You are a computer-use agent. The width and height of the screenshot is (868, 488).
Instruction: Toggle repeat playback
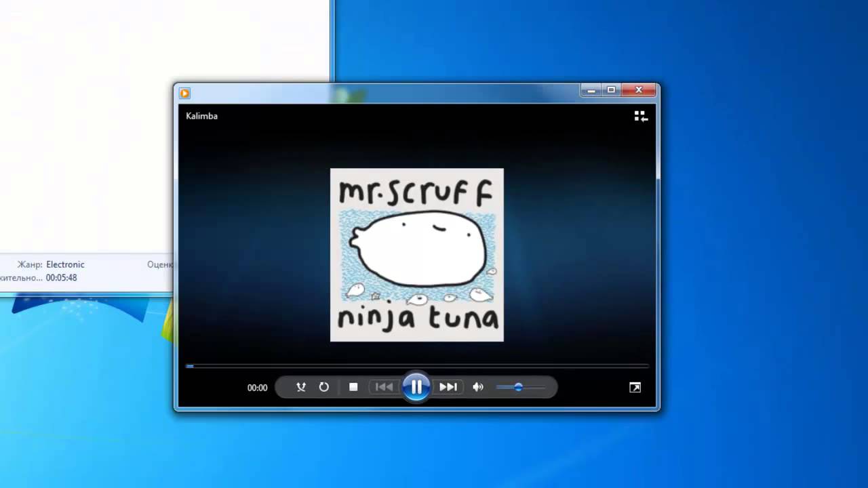coord(324,387)
